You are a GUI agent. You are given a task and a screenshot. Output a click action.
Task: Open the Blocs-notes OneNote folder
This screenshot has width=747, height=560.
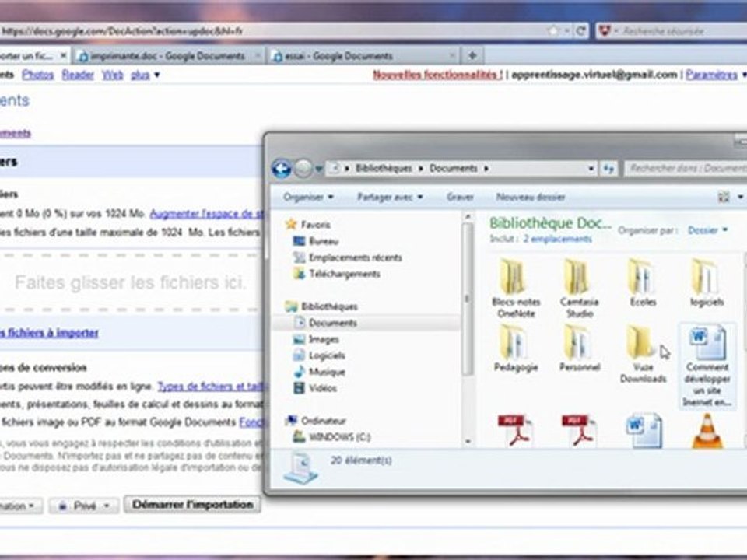[x=516, y=289]
